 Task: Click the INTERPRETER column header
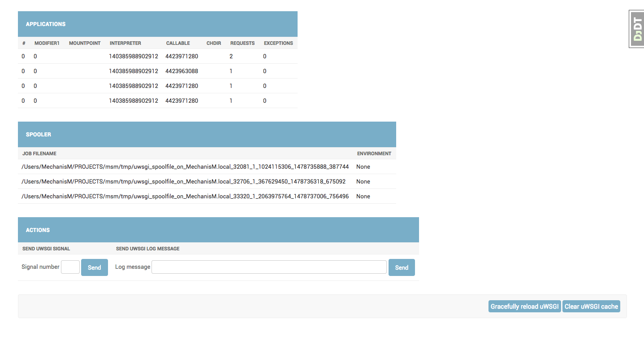[x=125, y=44]
